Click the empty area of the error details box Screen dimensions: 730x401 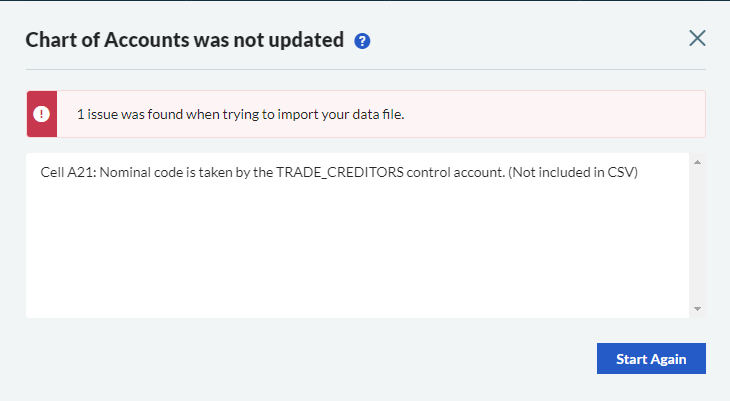click(x=350, y=250)
